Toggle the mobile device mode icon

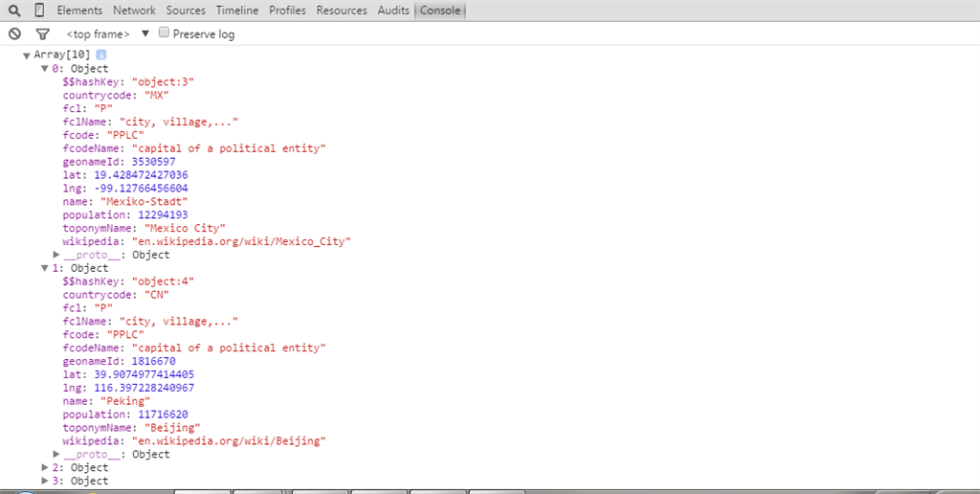[39, 11]
